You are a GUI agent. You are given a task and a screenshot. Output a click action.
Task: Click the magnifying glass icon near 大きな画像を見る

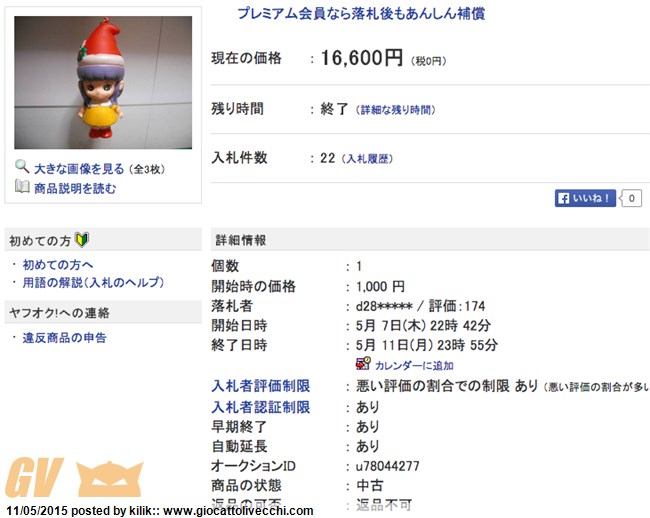(x=22, y=167)
